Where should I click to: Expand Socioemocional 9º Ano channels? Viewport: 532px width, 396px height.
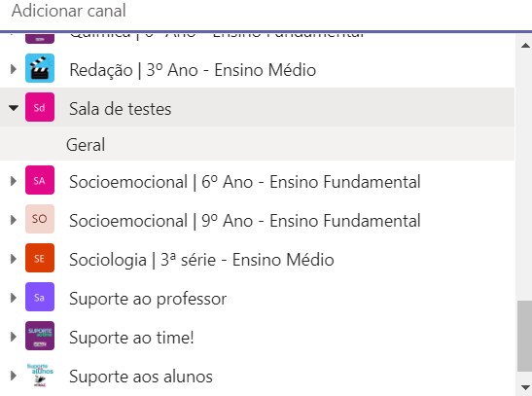[x=14, y=220]
